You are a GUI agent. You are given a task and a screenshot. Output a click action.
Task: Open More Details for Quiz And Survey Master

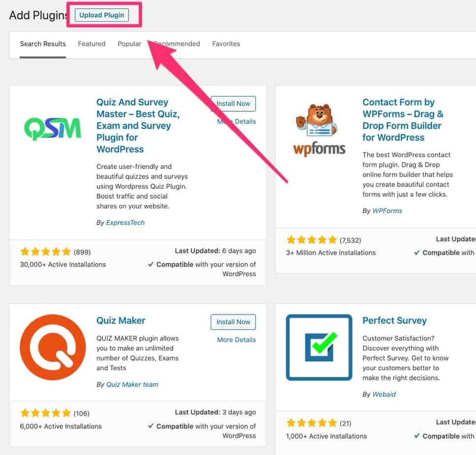point(236,122)
